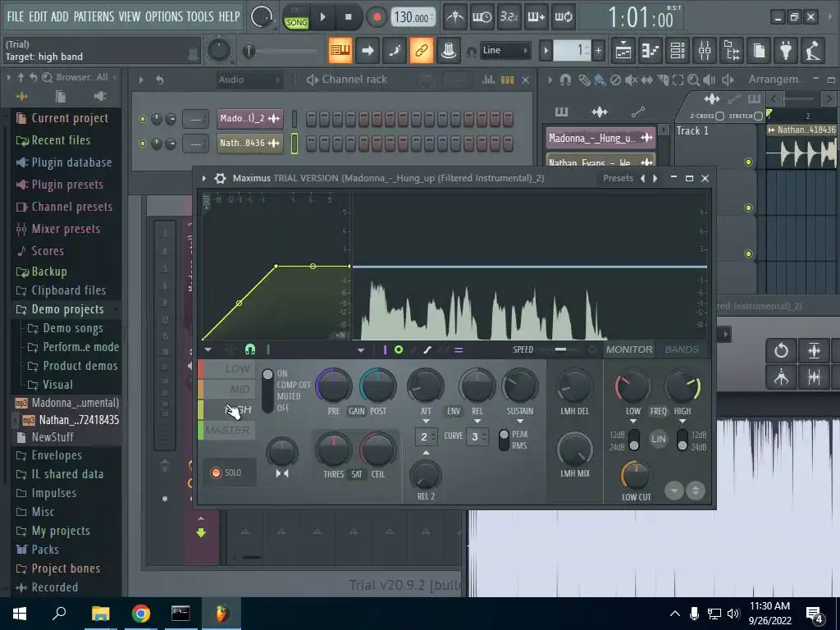Toggle the PAT/SONG mode switch
Image resolution: width=840 pixels, height=630 pixels.
pos(296,17)
